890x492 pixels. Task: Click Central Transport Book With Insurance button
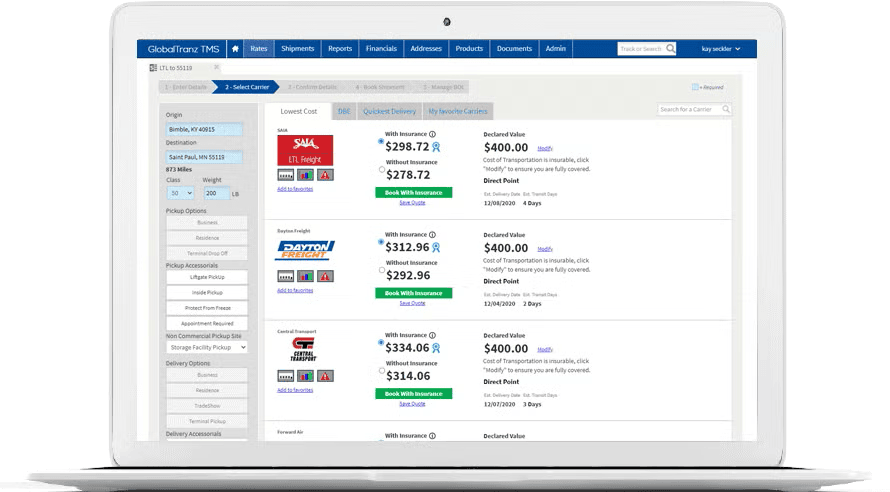click(413, 393)
